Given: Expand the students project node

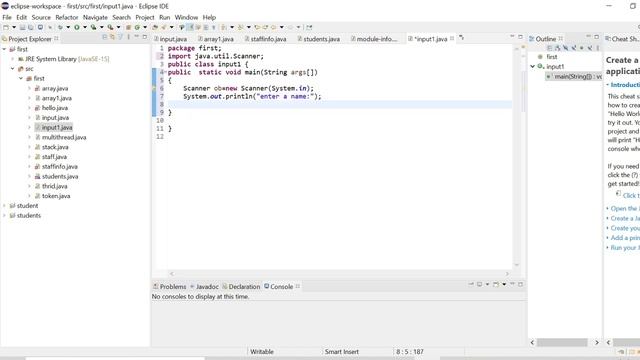Looking at the screenshot, I should pyautogui.click(x=4, y=216).
